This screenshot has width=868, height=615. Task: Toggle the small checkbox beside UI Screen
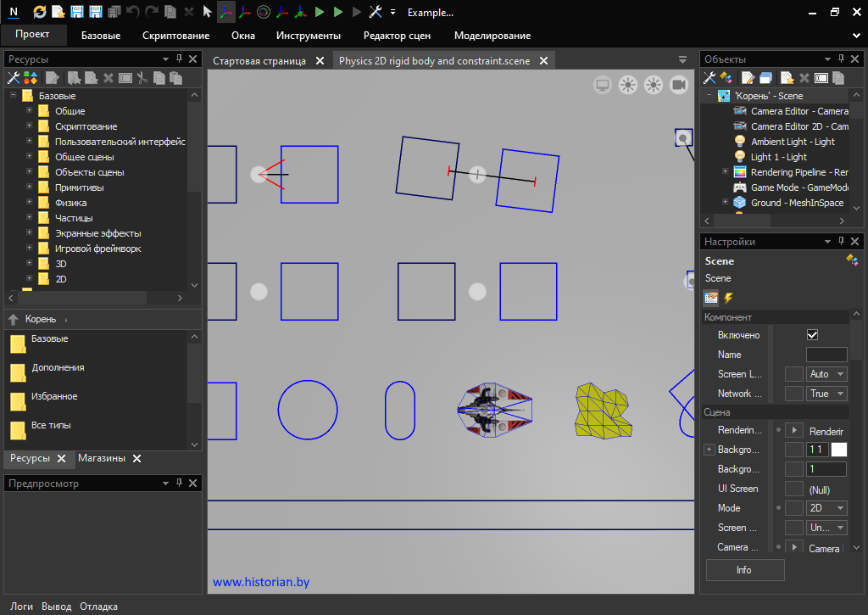[794, 489]
